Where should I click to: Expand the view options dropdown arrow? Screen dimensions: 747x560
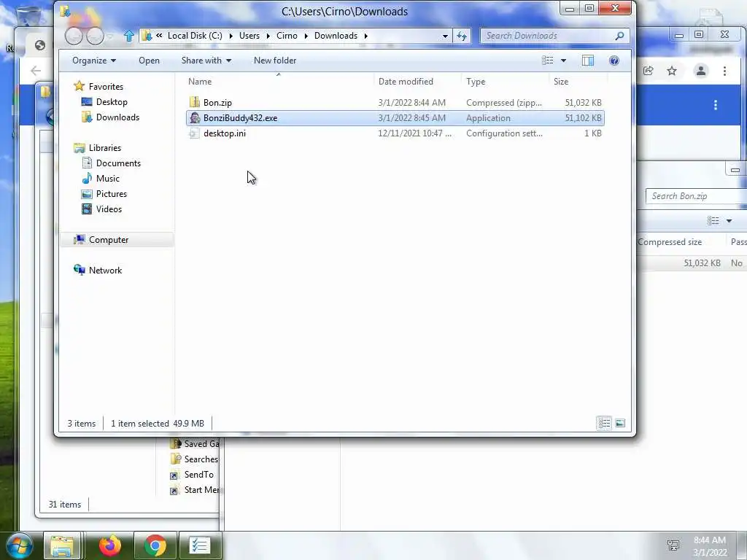564,61
